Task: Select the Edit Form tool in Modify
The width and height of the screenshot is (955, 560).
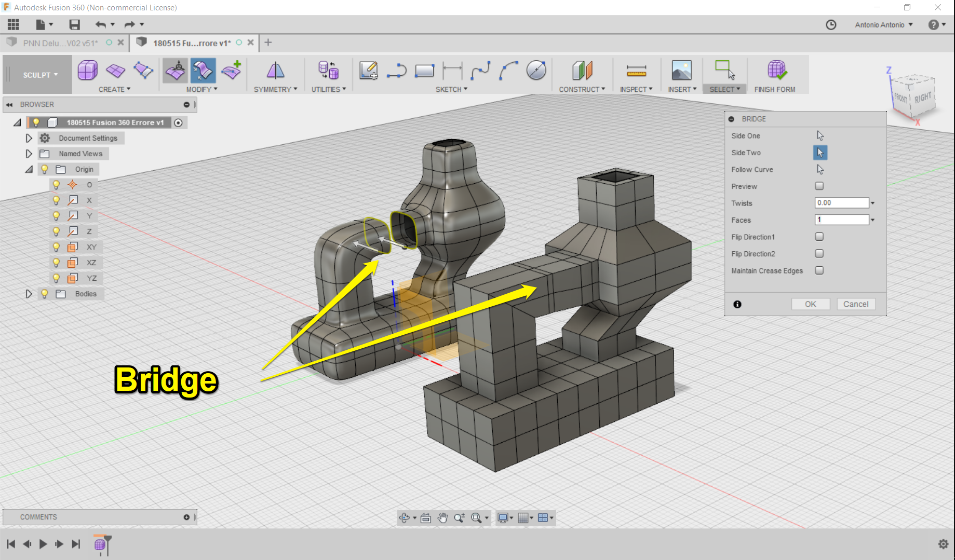Action: click(175, 71)
